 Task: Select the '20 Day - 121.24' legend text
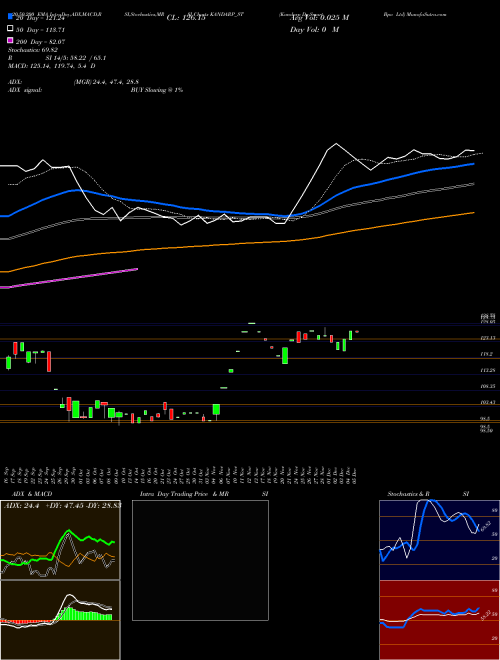41,18
